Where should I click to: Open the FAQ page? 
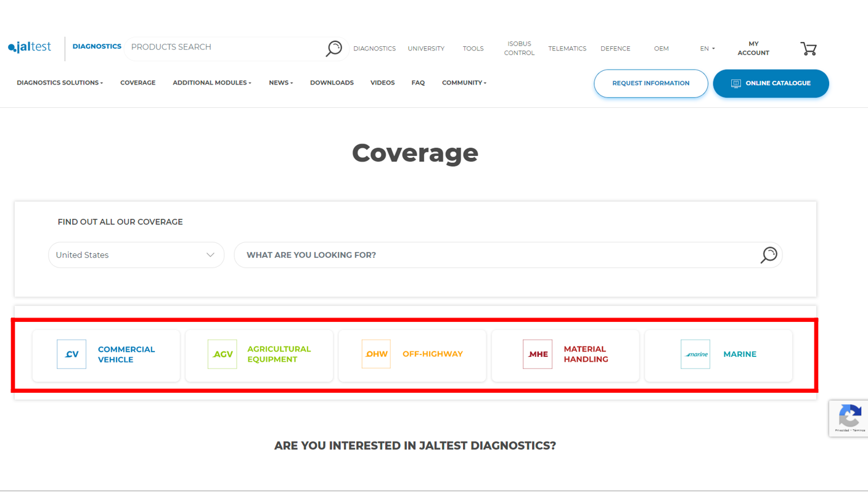(418, 83)
